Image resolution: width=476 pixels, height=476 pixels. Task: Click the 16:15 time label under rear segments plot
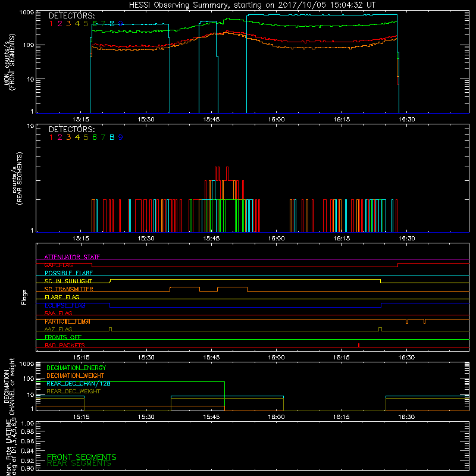point(342,239)
